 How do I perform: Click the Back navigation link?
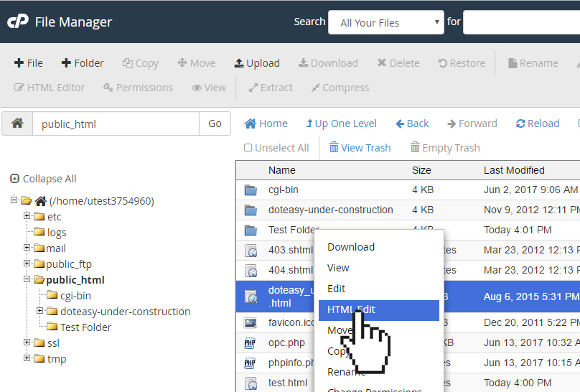(x=412, y=123)
